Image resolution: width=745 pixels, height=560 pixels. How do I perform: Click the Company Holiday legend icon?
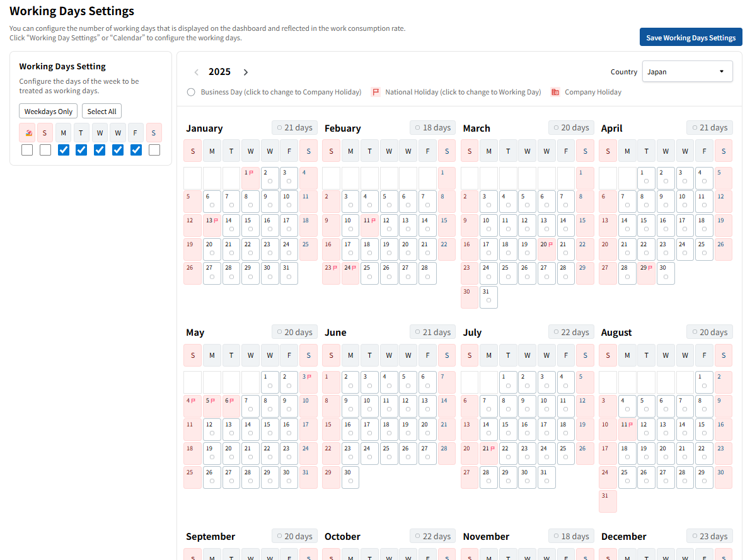(x=555, y=92)
